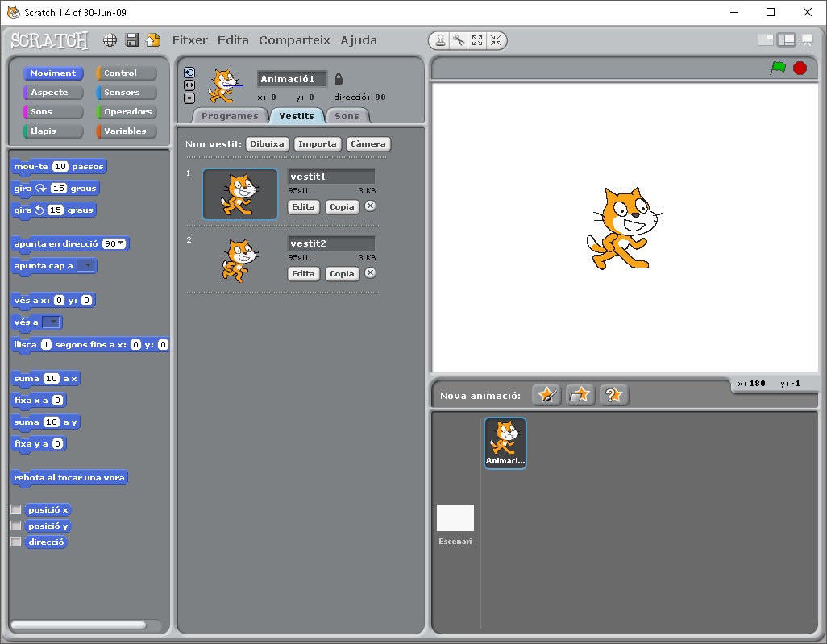The width and height of the screenshot is (827, 644).
Task: Select the vestit1 costume thumbnail
Action: coord(240,194)
